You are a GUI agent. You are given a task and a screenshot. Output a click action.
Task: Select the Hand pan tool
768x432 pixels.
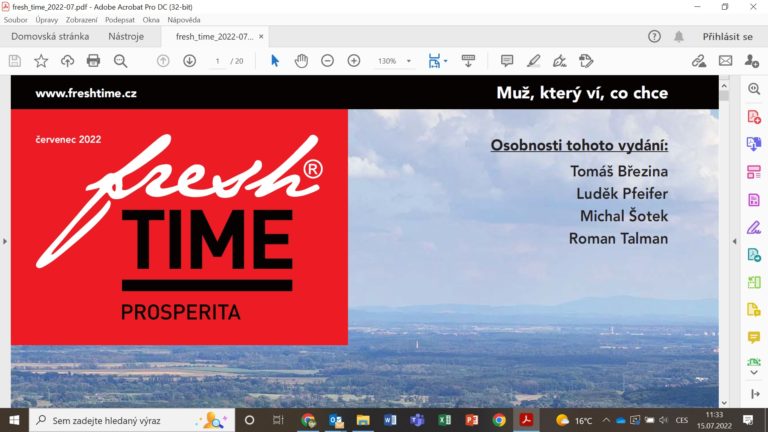(301, 61)
